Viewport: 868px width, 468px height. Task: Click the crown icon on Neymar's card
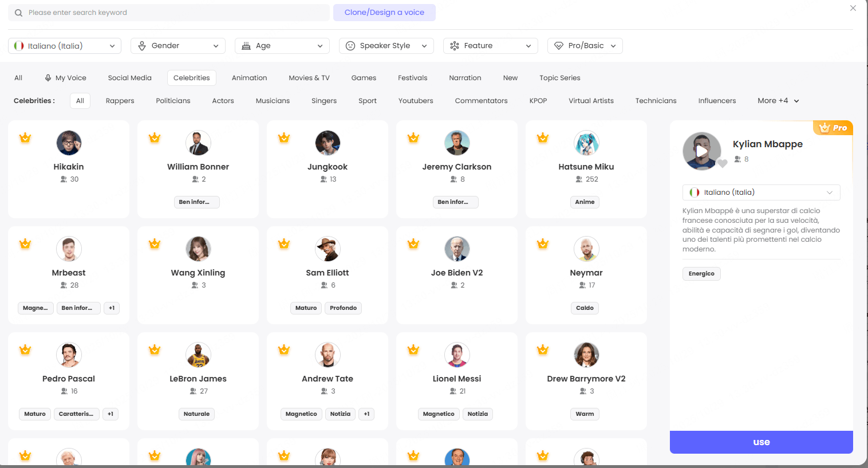pos(543,243)
